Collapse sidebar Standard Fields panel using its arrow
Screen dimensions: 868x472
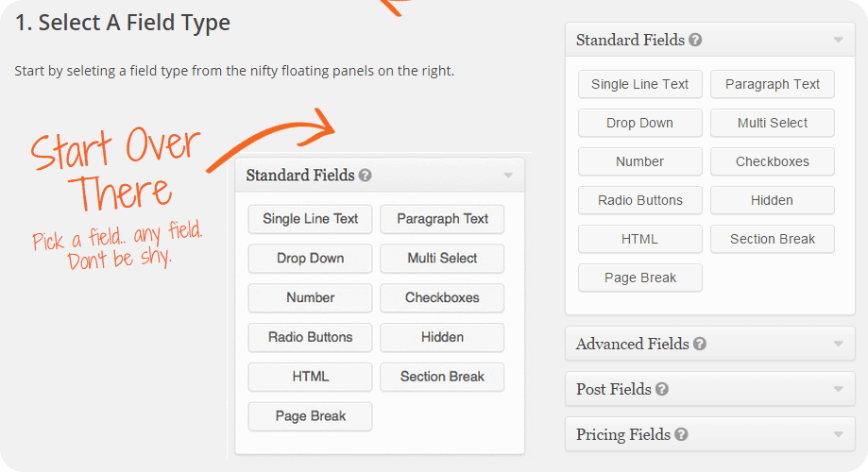pos(837,41)
